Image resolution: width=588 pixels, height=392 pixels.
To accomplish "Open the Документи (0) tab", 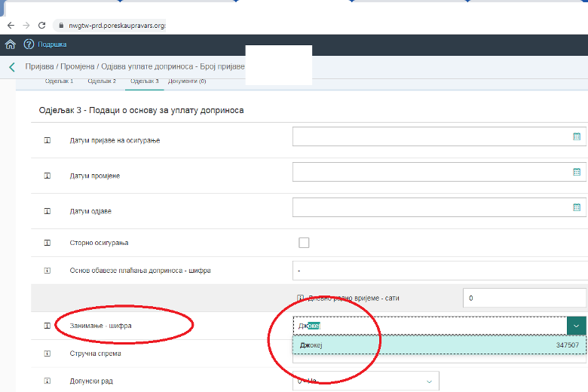I will coord(187,81).
